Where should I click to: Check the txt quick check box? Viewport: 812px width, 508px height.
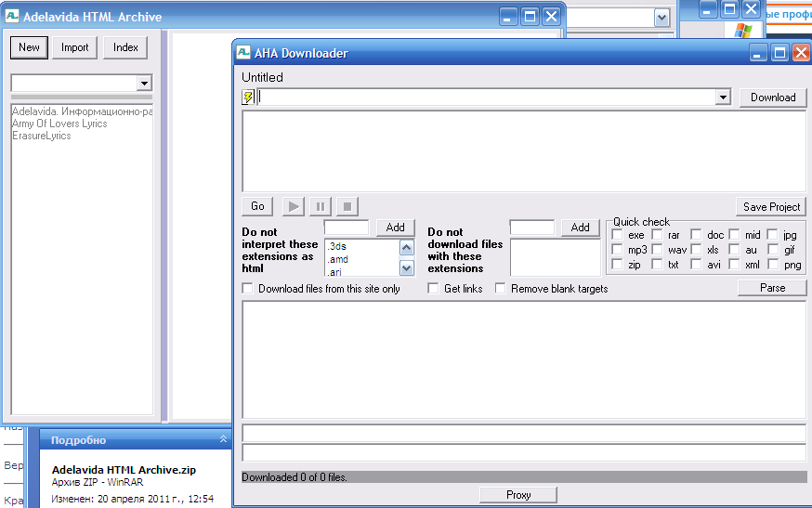(657, 265)
